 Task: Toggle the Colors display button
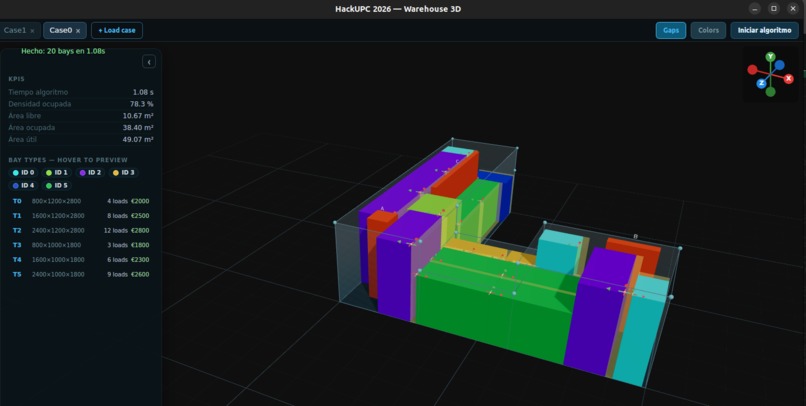tap(708, 30)
